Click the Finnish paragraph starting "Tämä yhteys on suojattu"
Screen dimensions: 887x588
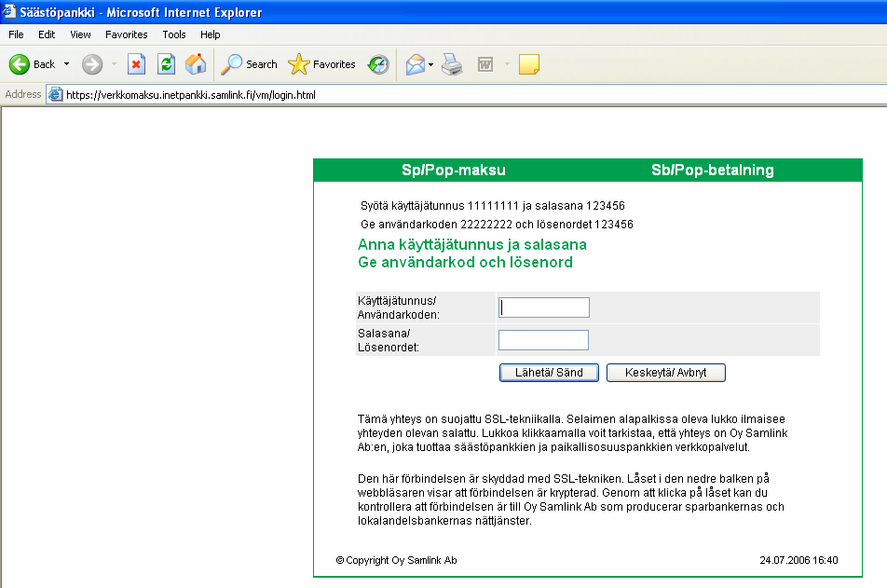click(x=572, y=433)
